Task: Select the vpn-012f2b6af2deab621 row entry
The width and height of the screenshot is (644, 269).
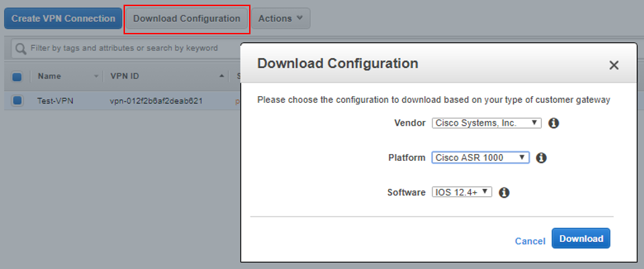Action: [x=156, y=101]
